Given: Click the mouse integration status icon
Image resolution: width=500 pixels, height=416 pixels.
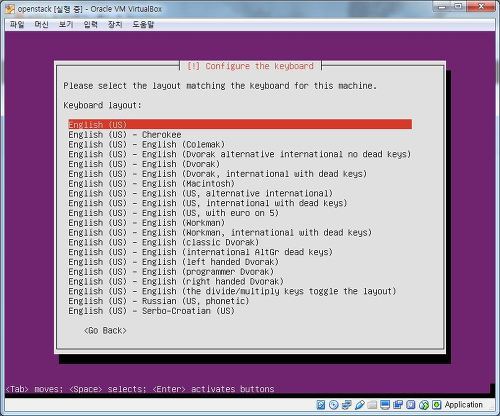Looking at the screenshot, I should pyautogui.click(x=424, y=405).
